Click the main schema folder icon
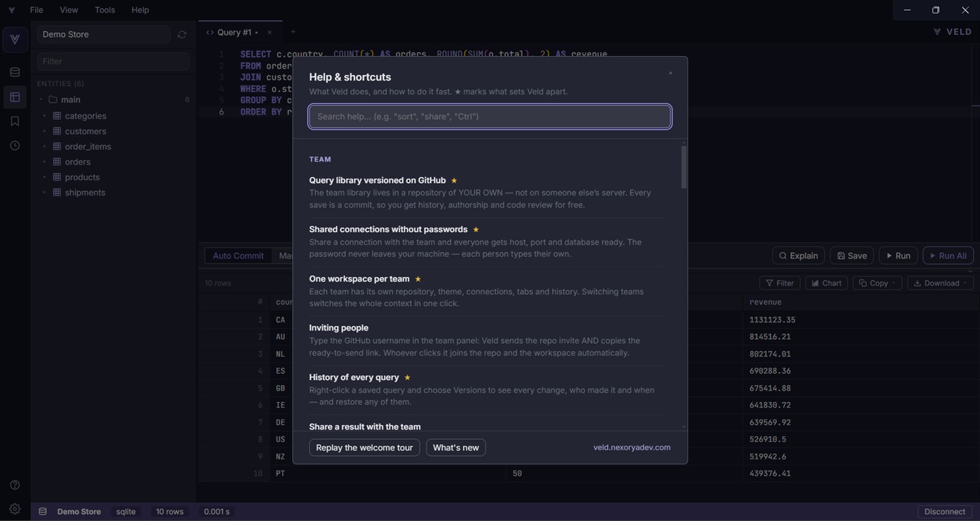Viewport: 980px width, 521px height. click(53, 99)
